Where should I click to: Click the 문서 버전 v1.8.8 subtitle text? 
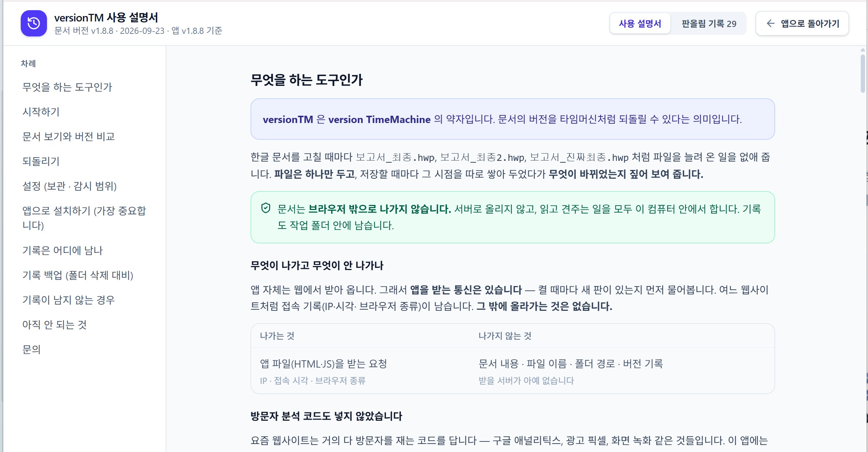[138, 31]
